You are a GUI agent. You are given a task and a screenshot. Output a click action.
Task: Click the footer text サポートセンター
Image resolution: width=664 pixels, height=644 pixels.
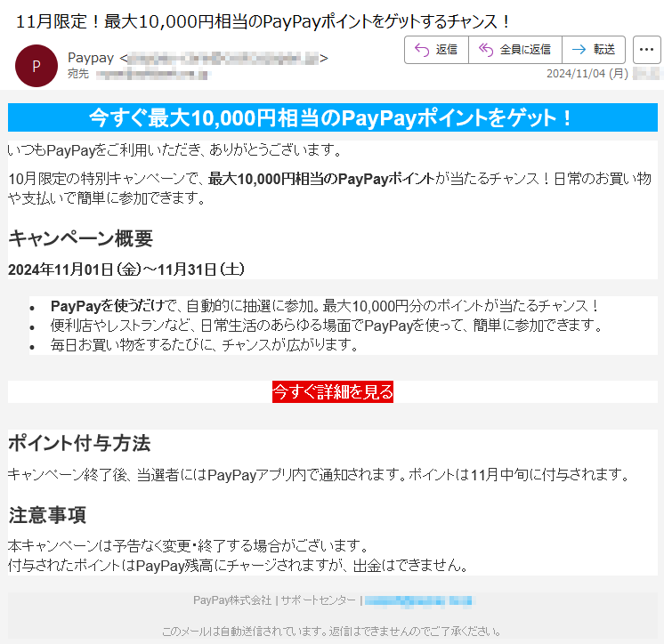coord(318,600)
